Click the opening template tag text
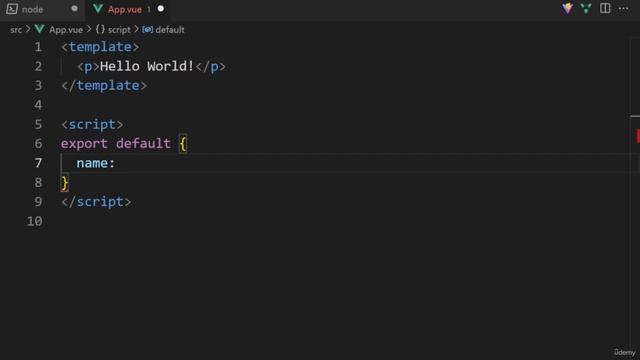 point(100,47)
